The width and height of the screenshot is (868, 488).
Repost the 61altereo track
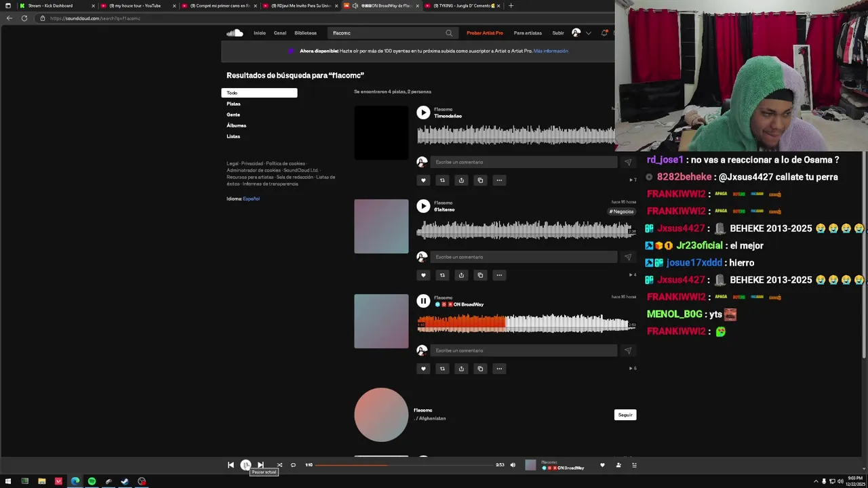click(x=442, y=275)
